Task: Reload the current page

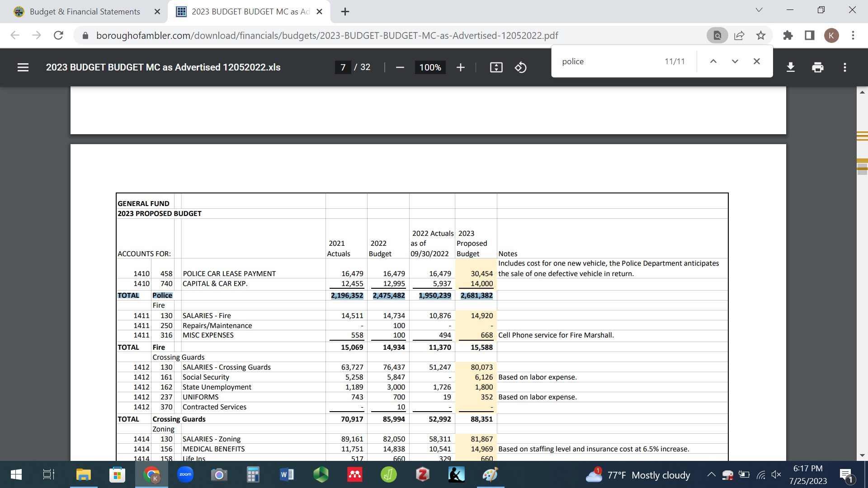Action: 58,35
